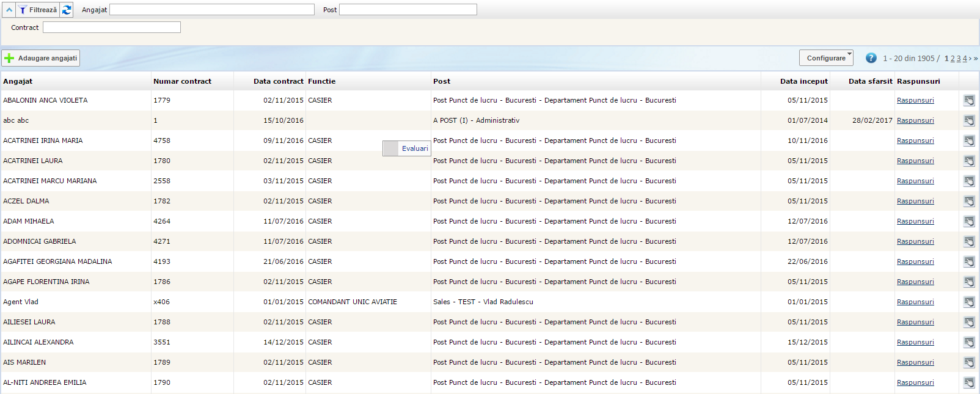Click the action icon in Agent Vlad row
The height and width of the screenshot is (394, 980).
tap(969, 302)
